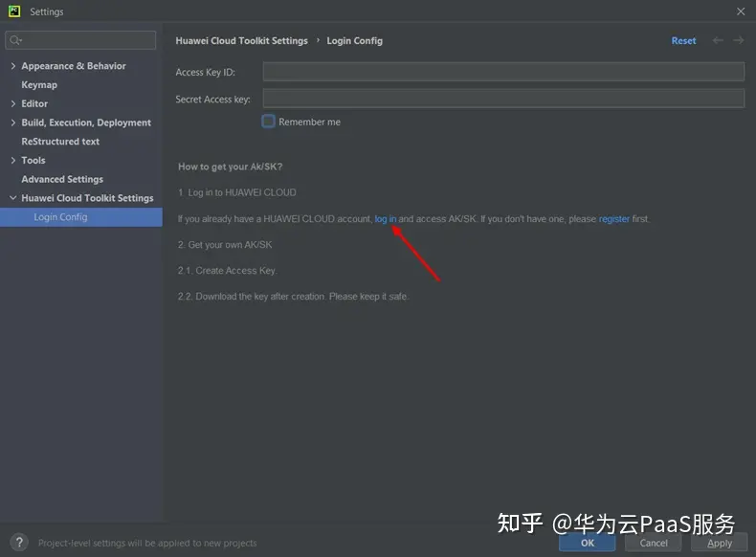This screenshot has height=557, width=756.
Task: Expand the Tools section chevron
Action: [13, 160]
